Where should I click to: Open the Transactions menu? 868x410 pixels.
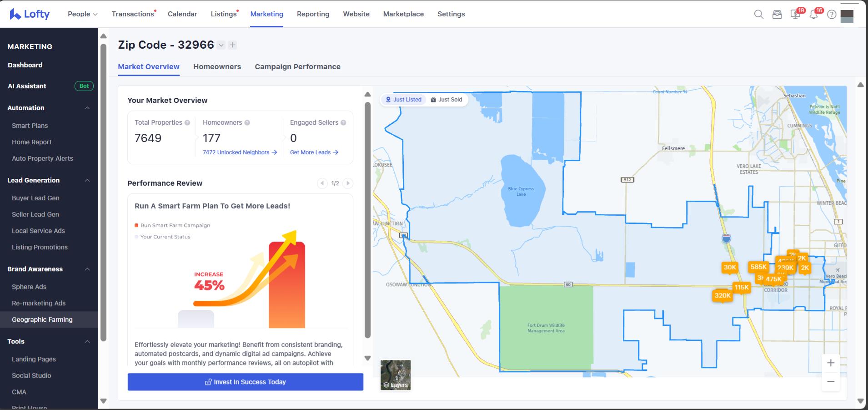(133, 14)
